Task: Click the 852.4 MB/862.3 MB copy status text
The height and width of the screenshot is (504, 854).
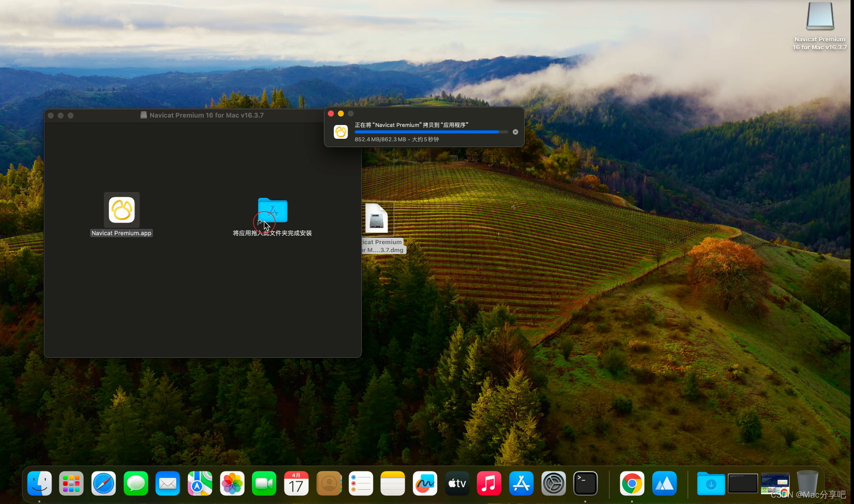Action: point(397,139)
